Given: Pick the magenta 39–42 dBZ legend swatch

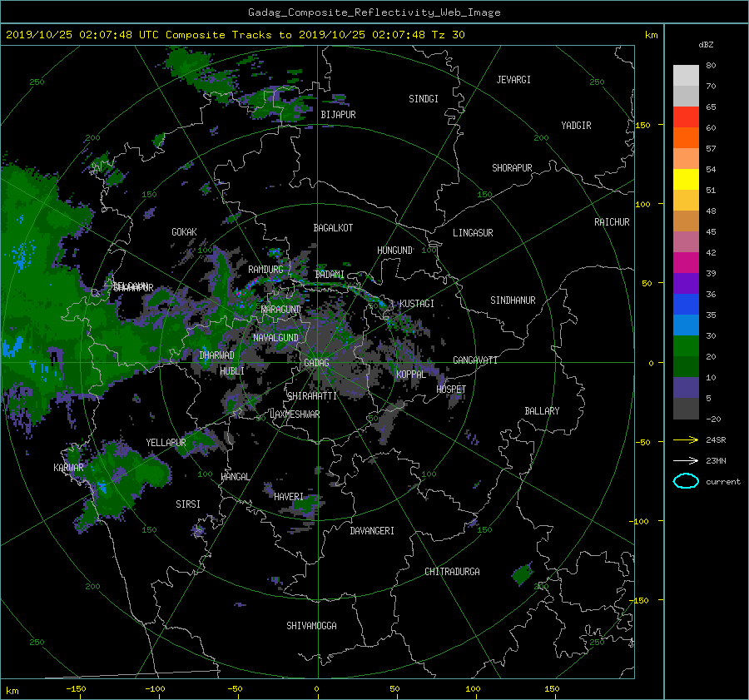Looking at the screenshot, I should (686, 263).
